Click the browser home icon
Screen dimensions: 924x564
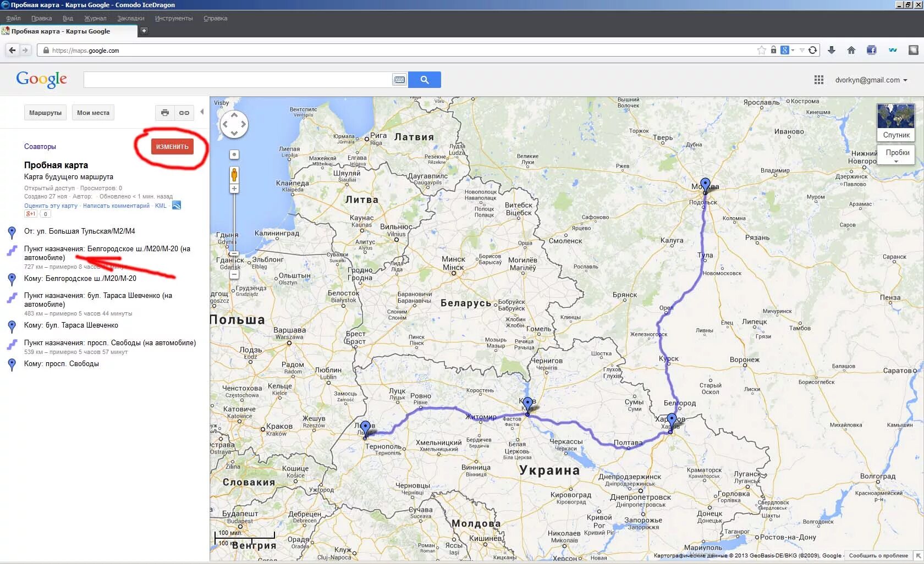click(x=851, y=50)
